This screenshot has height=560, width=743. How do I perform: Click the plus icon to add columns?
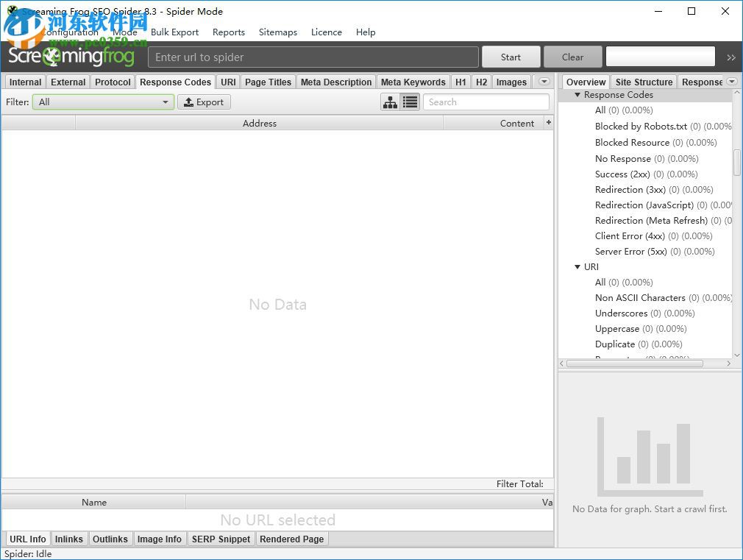point(548,122)
